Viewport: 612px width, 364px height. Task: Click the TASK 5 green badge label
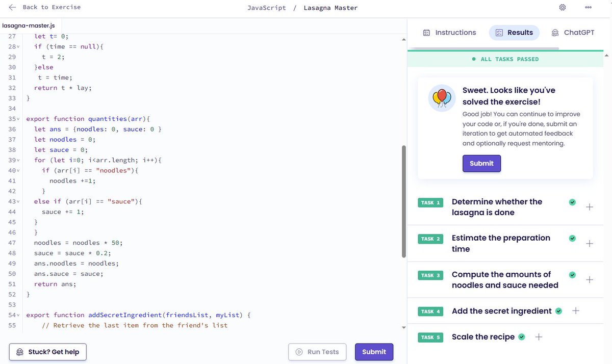tap(430, 337)
